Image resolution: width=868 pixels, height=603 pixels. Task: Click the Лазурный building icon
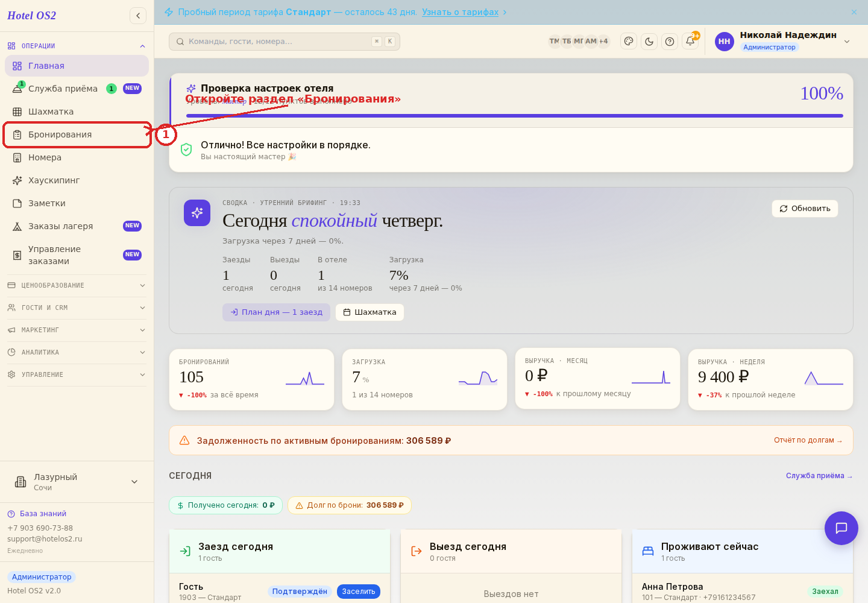[20, 482]
